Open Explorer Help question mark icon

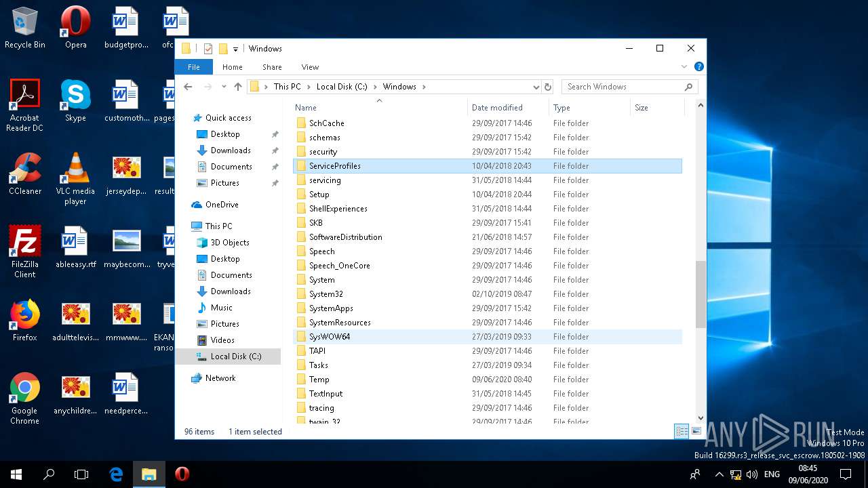coord(698,67)
